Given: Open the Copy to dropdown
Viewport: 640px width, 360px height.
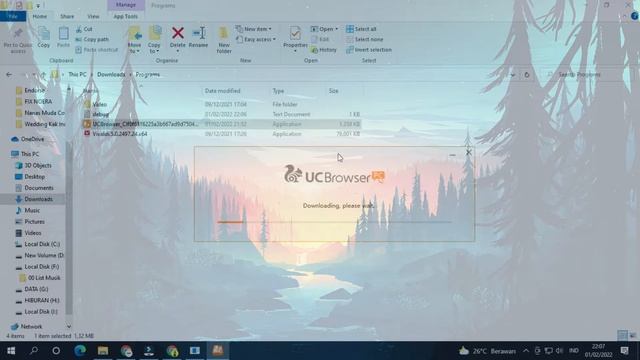Looking at the screenshot, I should [154, 40].
